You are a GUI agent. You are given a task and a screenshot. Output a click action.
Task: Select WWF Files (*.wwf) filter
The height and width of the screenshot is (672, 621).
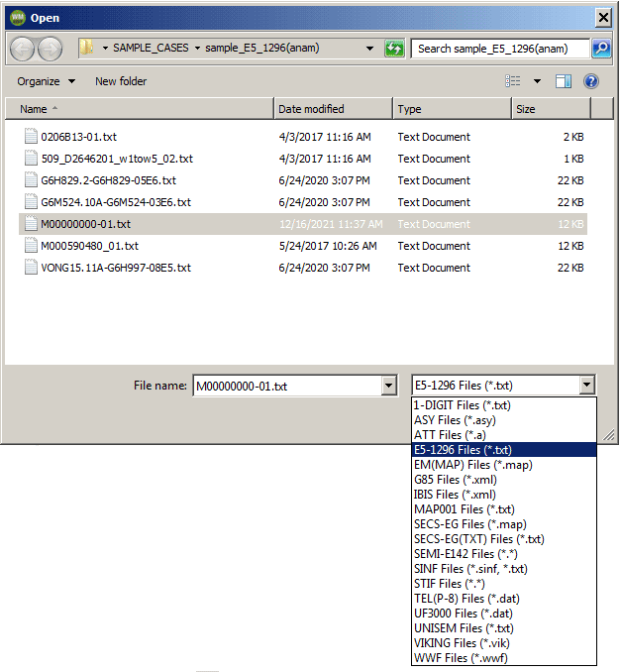point(504,658)
